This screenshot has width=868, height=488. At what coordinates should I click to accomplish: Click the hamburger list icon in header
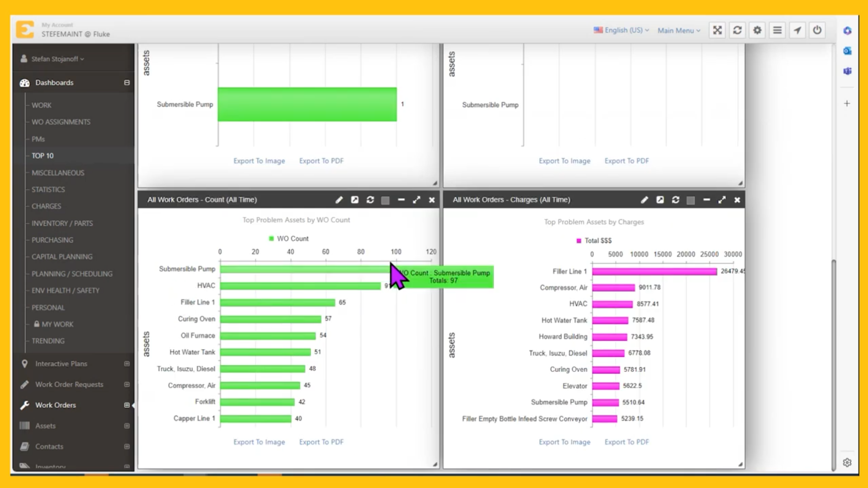coord(777,30)
